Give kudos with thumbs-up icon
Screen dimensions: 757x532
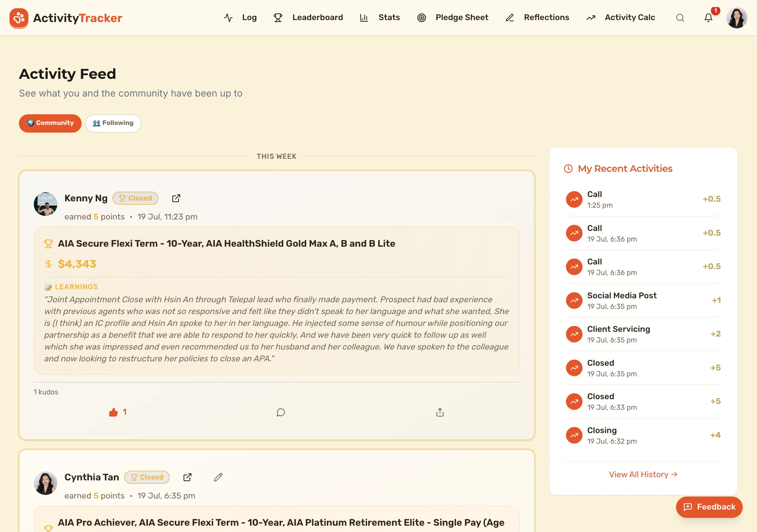[114, 412]
